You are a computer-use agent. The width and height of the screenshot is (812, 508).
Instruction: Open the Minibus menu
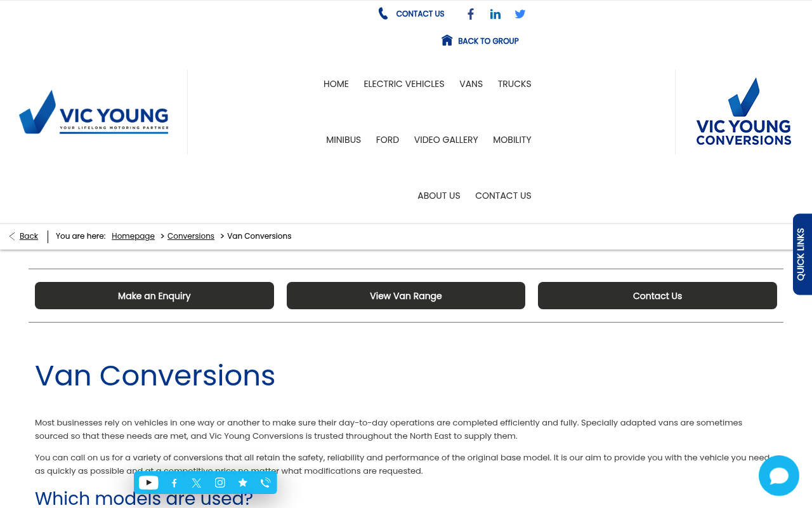pyautogui.click(x=343, y=140)
